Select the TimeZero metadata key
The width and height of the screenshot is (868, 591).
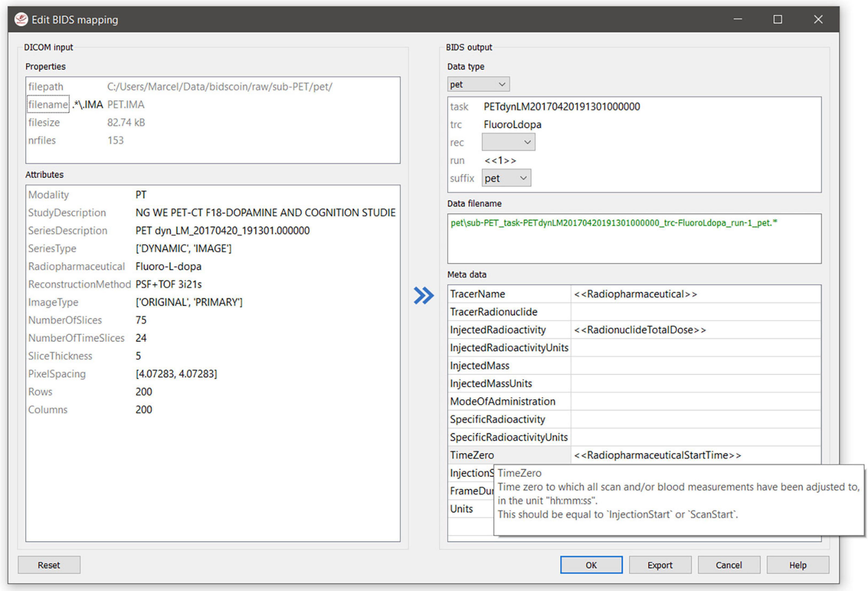pyautogui.click(x=509, y=455)
